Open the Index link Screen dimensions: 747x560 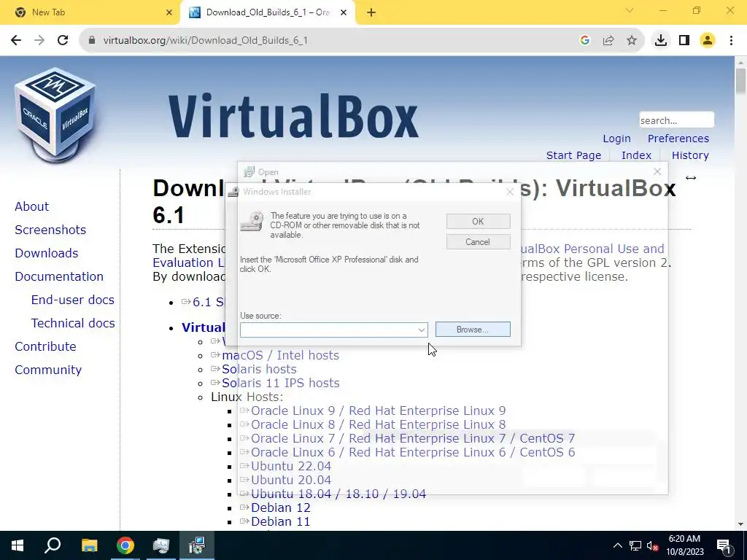click(636, 155)
